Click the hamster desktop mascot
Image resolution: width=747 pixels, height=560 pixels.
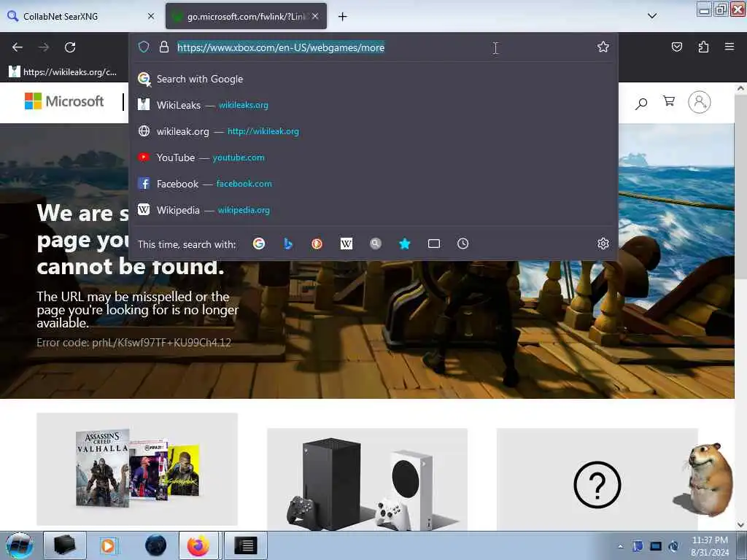pos(704,479)
